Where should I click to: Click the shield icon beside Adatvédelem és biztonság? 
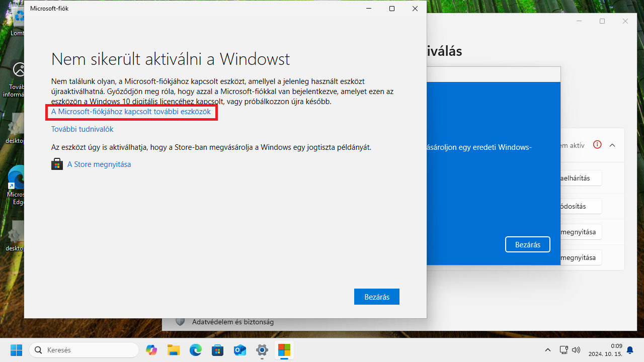coord(180,322)
